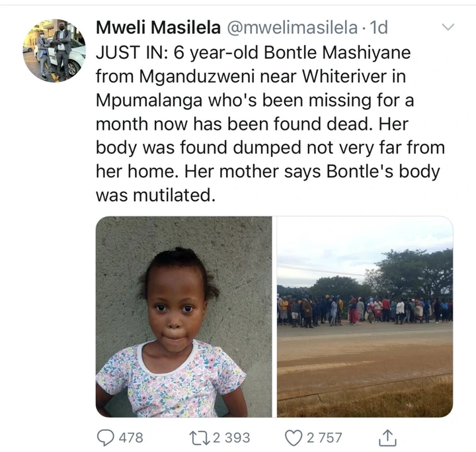476x452 pixels.
Task: Like the tweet with the heart icon
Action: tap(294, 438)
